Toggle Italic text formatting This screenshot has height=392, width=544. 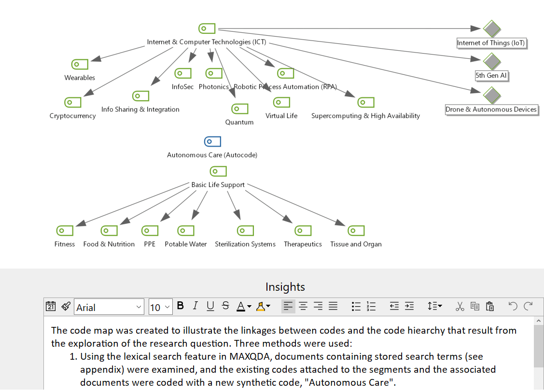pos(195,306)
